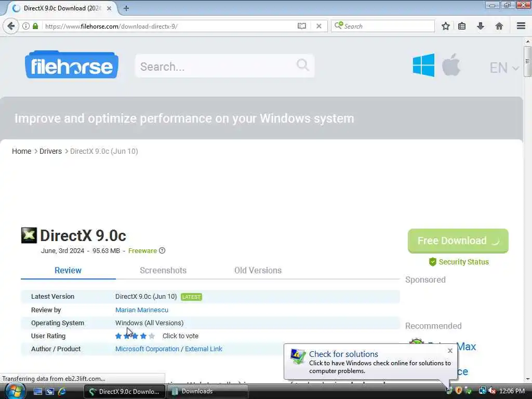Click the green padlock security icon
The height and width of the screenshot is (399, 532).
tap(35, 26)
